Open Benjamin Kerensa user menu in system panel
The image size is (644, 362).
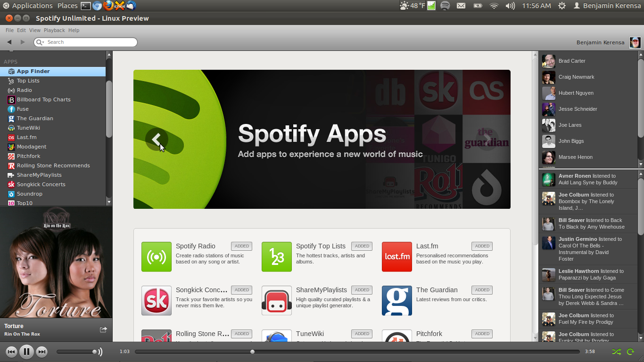(607, 6)
